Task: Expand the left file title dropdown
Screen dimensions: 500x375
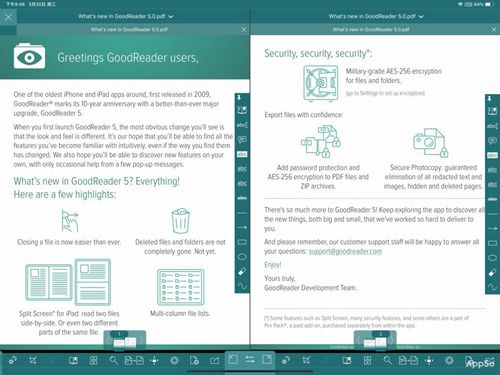Action: coord(171,16)
